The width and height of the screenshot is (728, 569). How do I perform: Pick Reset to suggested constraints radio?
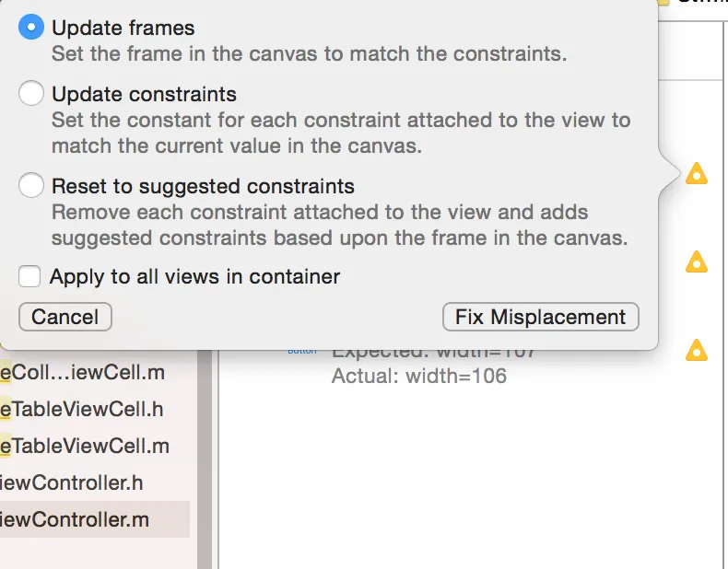click(31, 186)
